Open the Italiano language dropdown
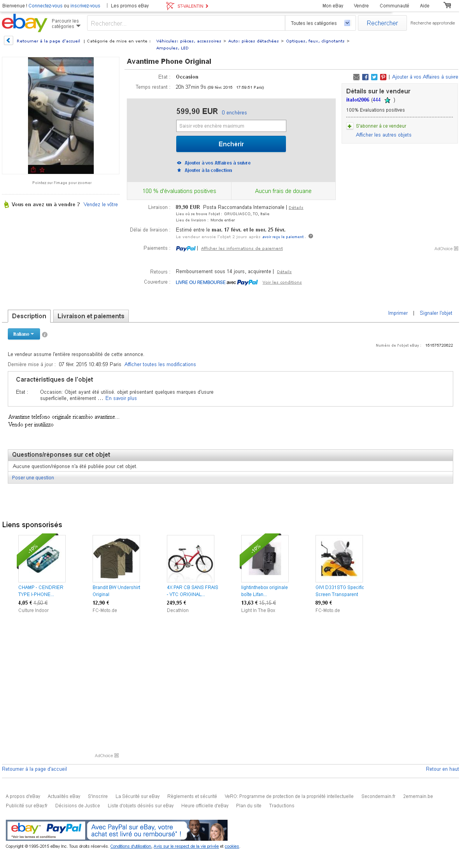The width and height of the screenshot is (461, 868). pyautogui.click(x=24, y=334)
